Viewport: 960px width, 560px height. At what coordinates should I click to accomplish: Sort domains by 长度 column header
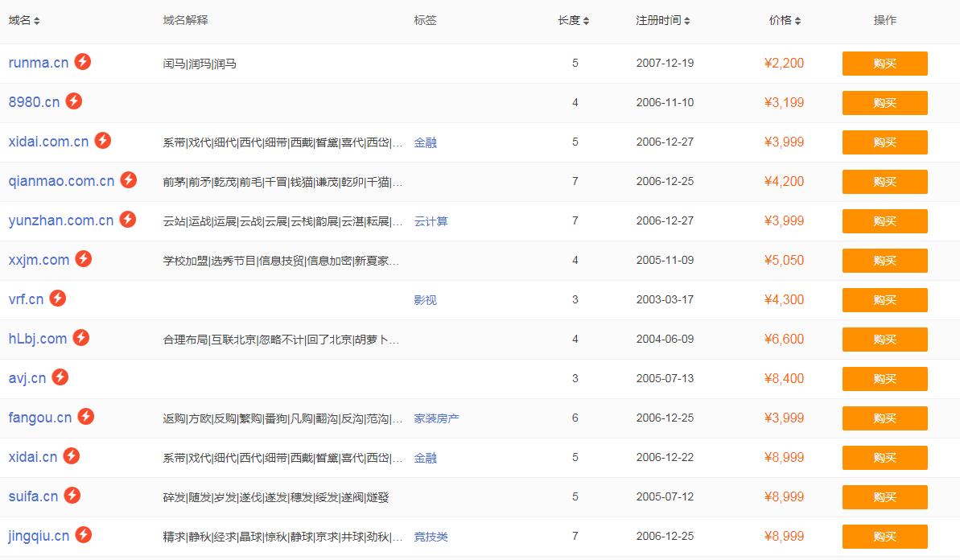[x=573, y=20]
